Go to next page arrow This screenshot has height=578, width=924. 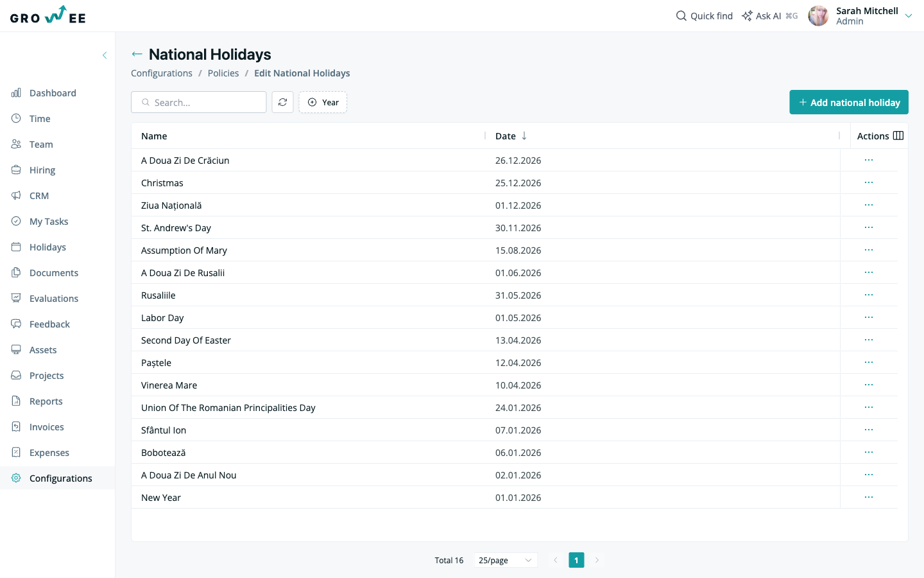[597, 560]
